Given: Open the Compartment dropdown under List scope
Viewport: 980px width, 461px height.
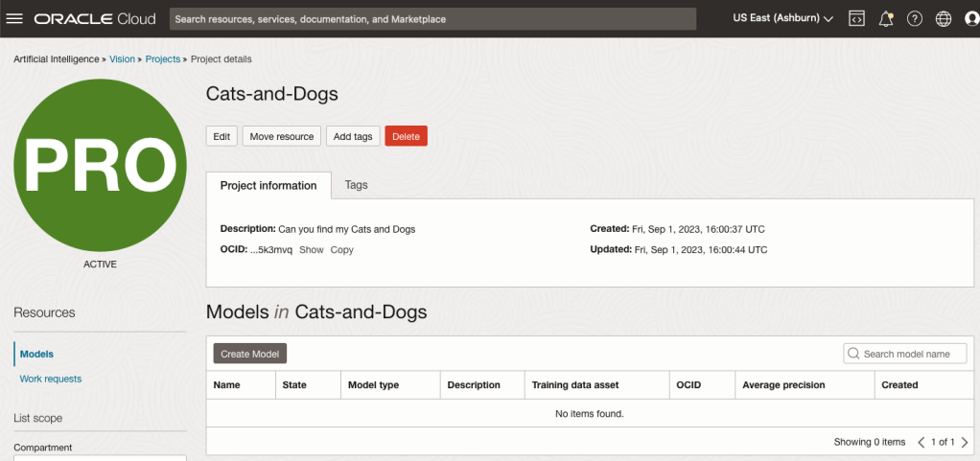Looking at the screenshot, I should pos(100,458).
